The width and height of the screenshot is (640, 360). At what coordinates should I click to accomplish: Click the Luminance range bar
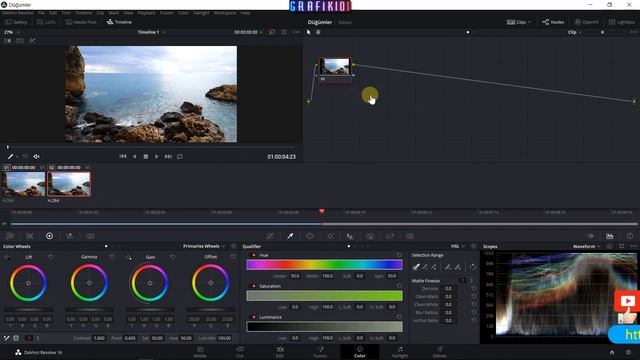point(324,327)
